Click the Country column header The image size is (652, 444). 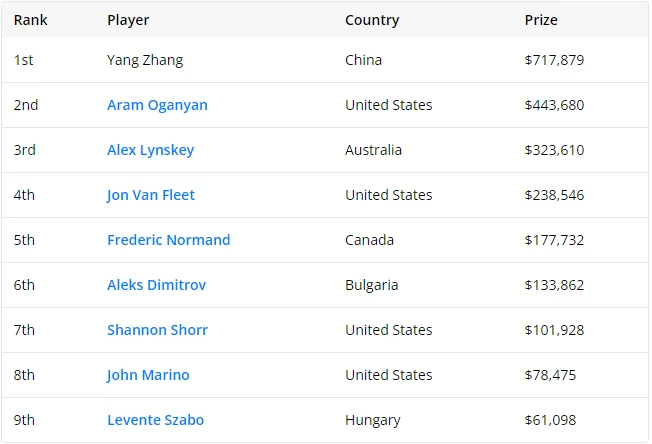point(371,20)
